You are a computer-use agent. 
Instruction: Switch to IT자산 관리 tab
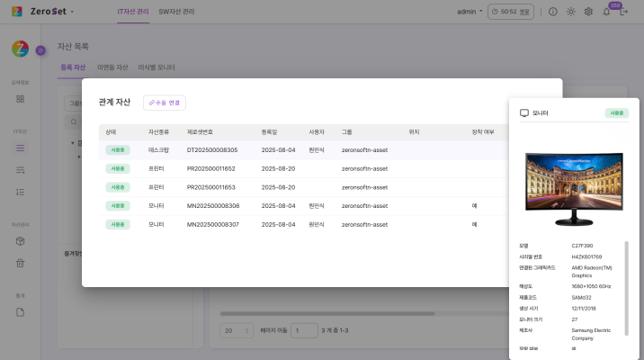133,12
